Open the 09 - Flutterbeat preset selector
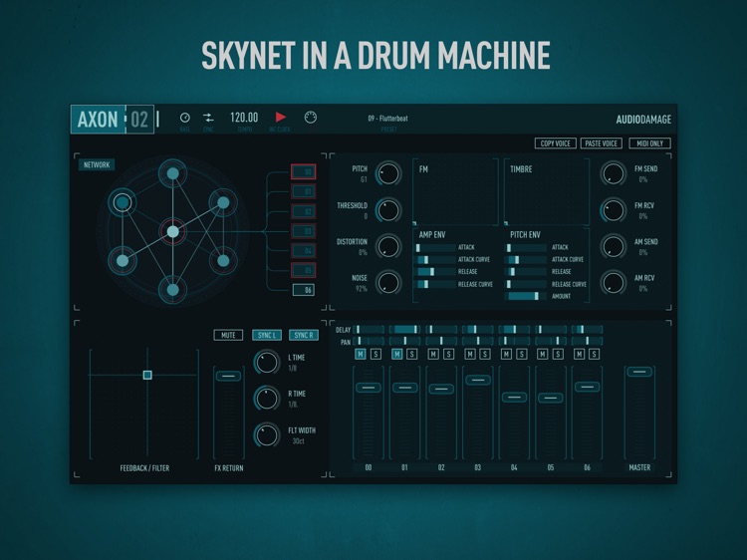Screen dimensions: 747x560 pos(387,119)
